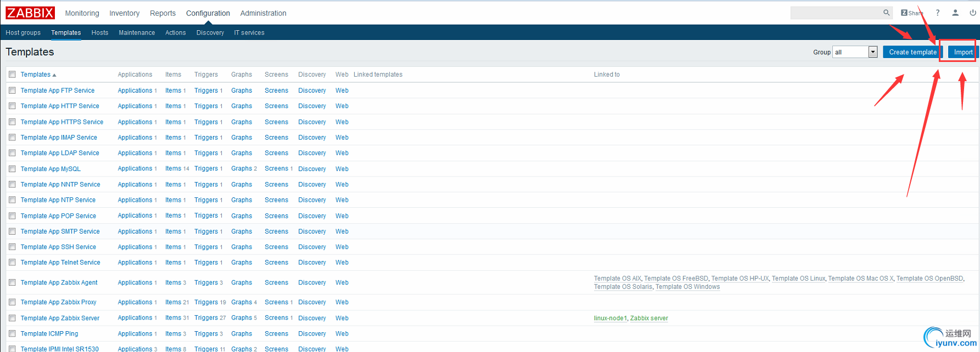Check the Template App HTTP Service checkbox

[x=12, y=106]
